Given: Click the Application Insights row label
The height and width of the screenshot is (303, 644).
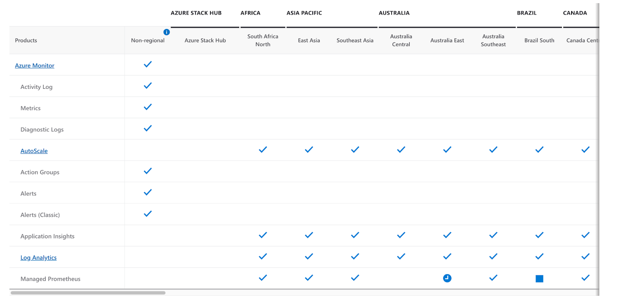Looking at the screenshot, I should point(47,236).
